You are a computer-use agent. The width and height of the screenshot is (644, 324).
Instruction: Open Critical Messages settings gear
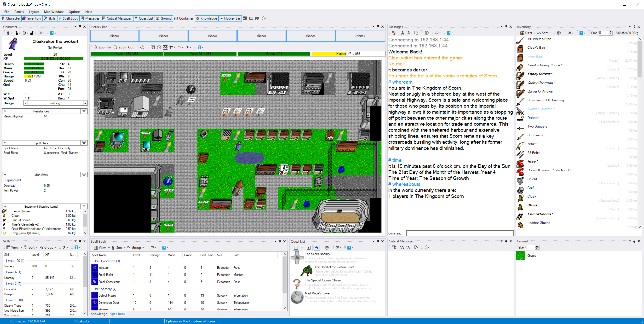click(427, 247)
